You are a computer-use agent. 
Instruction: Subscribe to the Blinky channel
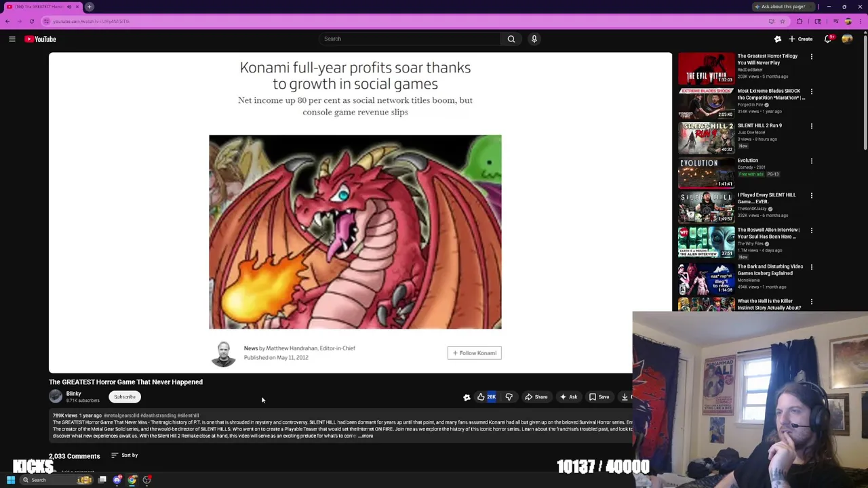click(124, 397)
